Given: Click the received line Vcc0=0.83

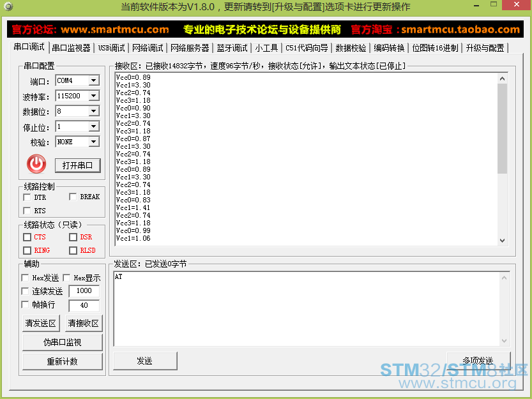Looking at the screenshot, I should click(133, 200).
